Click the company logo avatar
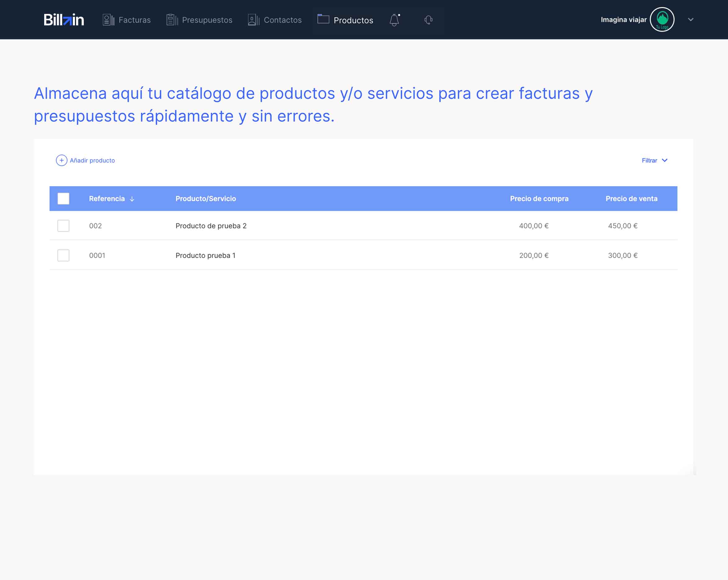This screenshot has height=580, width=728. (x=662, y=20)
